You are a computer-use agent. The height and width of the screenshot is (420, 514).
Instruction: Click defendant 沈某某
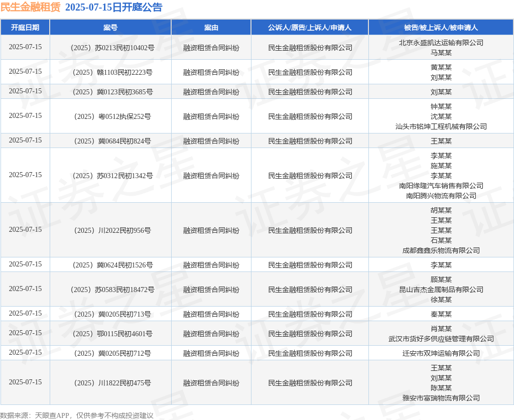pos(441,116)
